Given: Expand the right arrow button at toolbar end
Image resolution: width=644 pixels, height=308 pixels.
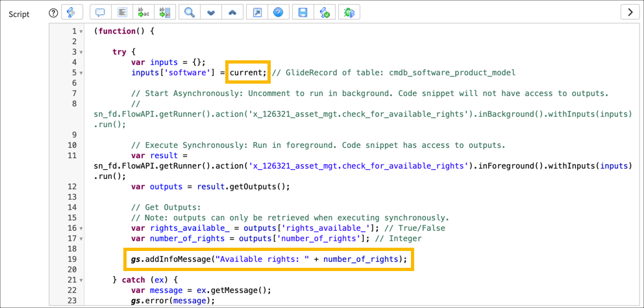Looking at the screenshot, I should pos(630,12).
